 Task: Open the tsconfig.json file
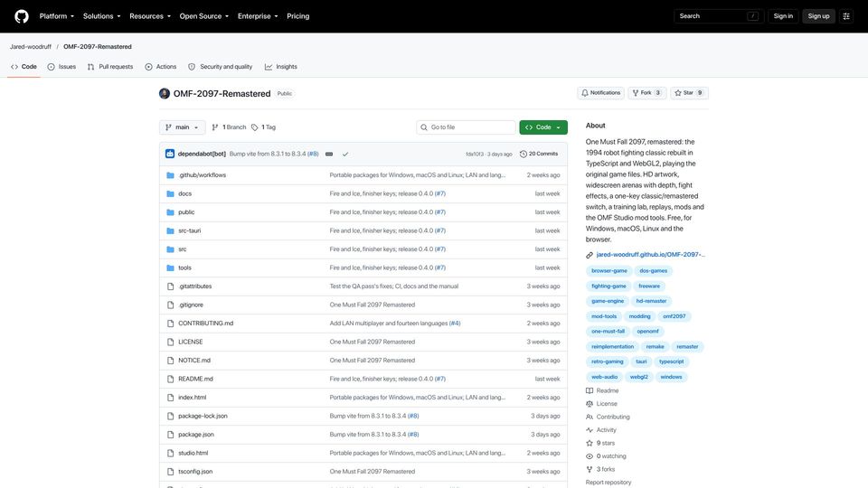click(x=195, y=472)
